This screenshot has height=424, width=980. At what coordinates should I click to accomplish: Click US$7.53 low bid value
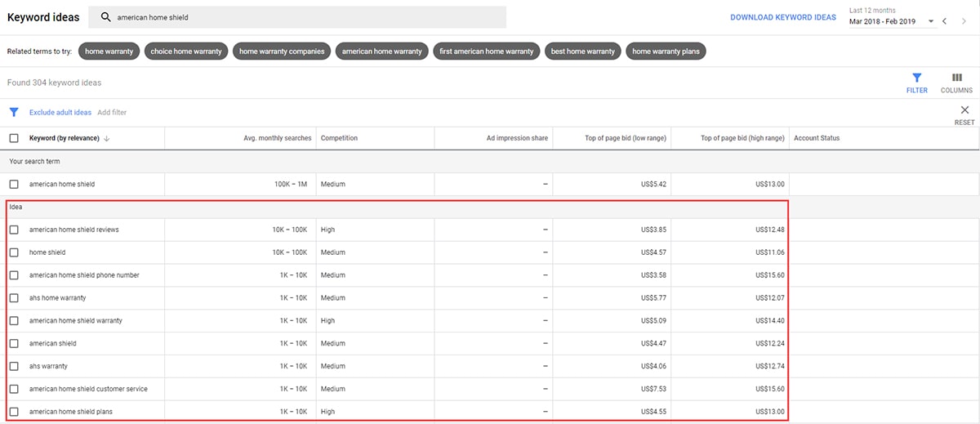(x=654, y=389)
